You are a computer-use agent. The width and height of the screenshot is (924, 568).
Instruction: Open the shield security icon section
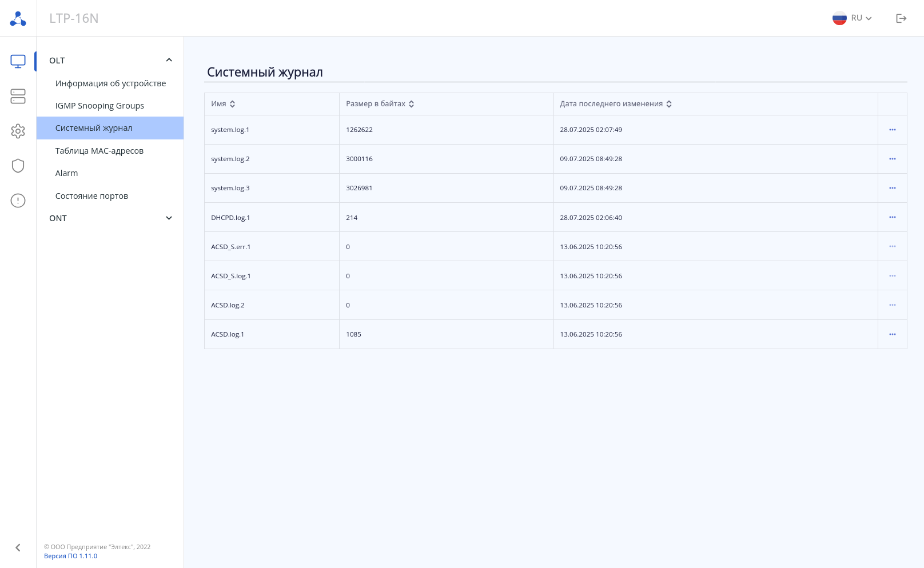(x=18, y=166)
